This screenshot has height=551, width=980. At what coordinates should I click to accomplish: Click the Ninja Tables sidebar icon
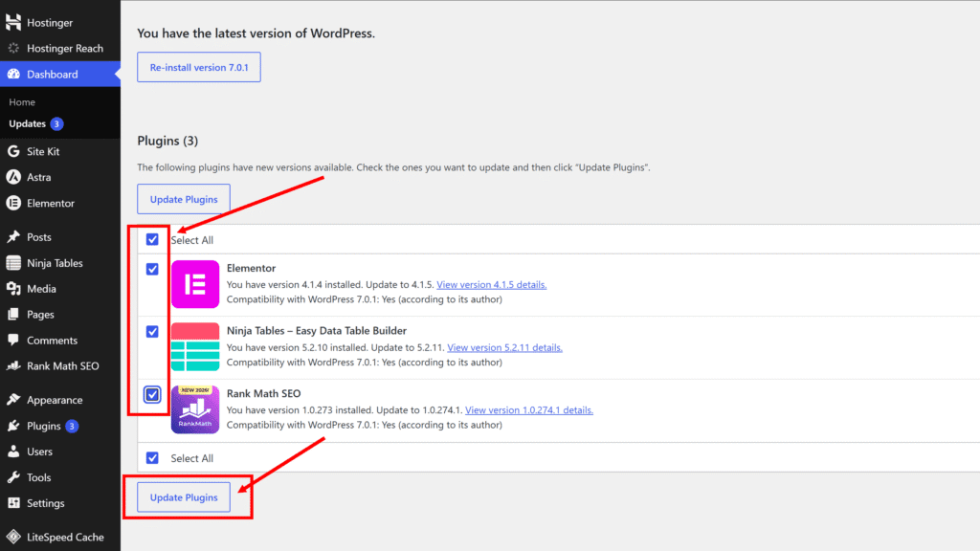13,263
